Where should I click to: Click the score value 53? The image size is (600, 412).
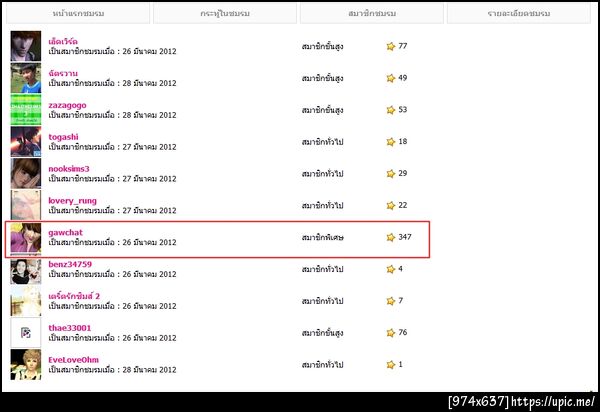tap(403, 110)
